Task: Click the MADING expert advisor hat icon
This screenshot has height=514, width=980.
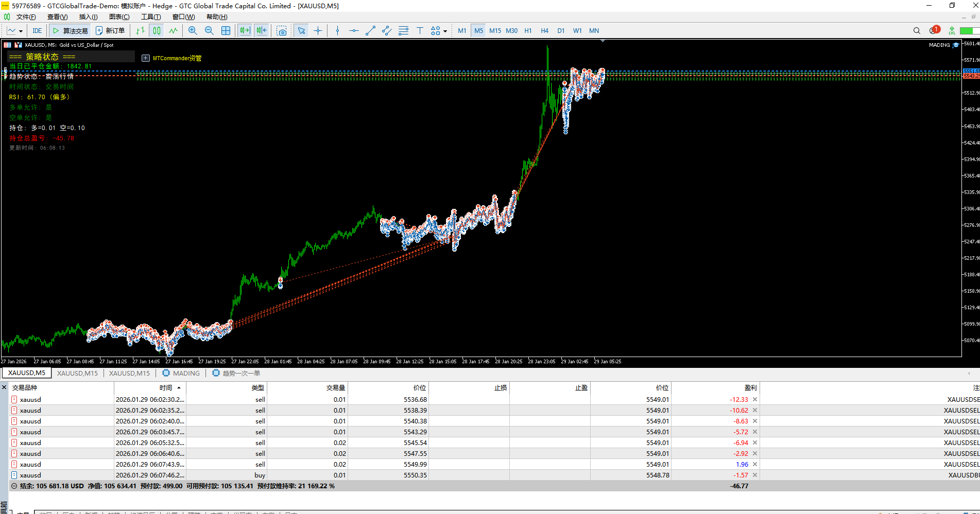Action: [956, 45]
